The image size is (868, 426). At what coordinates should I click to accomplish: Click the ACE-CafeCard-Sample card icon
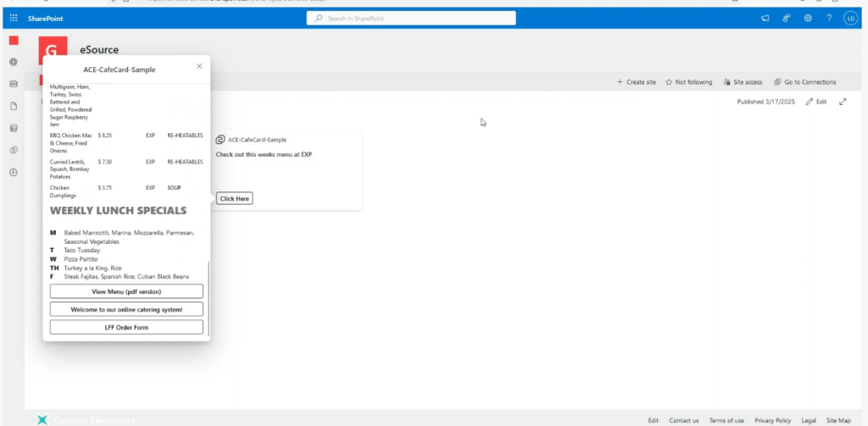[x=220, y=140]
